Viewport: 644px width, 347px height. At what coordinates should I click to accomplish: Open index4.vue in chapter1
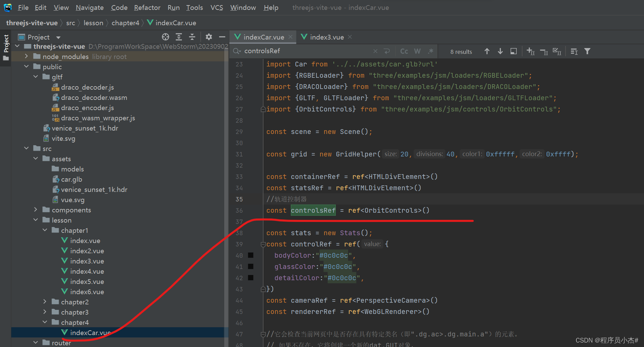tap(87, 271)
